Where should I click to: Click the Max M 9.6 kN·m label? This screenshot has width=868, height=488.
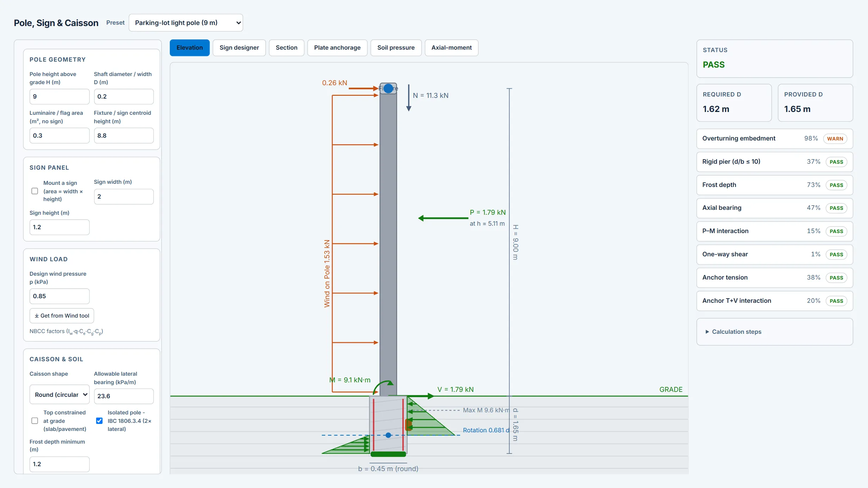[x=486, y=410]
